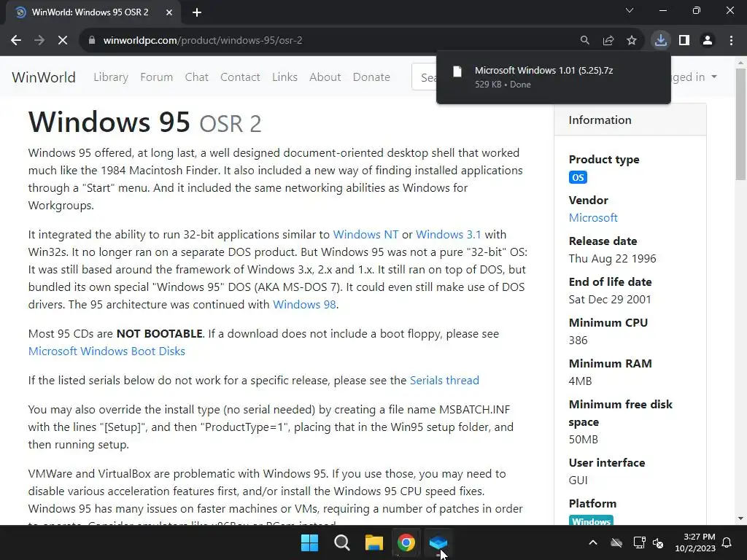Open the Chrome profile menu

(708, 41)
